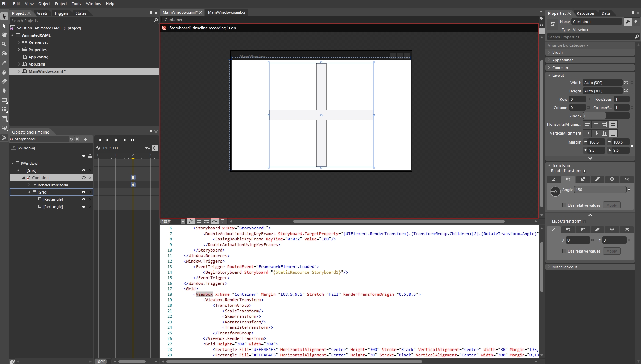This screenshot has width=641, height=364.
Task: Adjust the Angle rotation dial
Action: [556, 191]
